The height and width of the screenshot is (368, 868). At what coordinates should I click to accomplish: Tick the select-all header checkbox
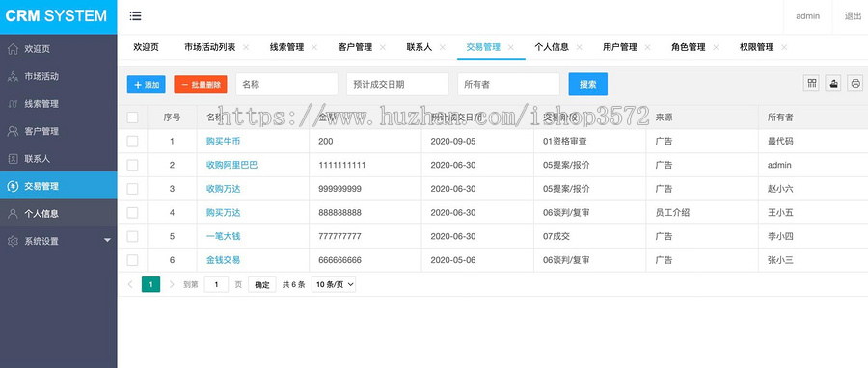pyautogui.click(x=132, y=118)
